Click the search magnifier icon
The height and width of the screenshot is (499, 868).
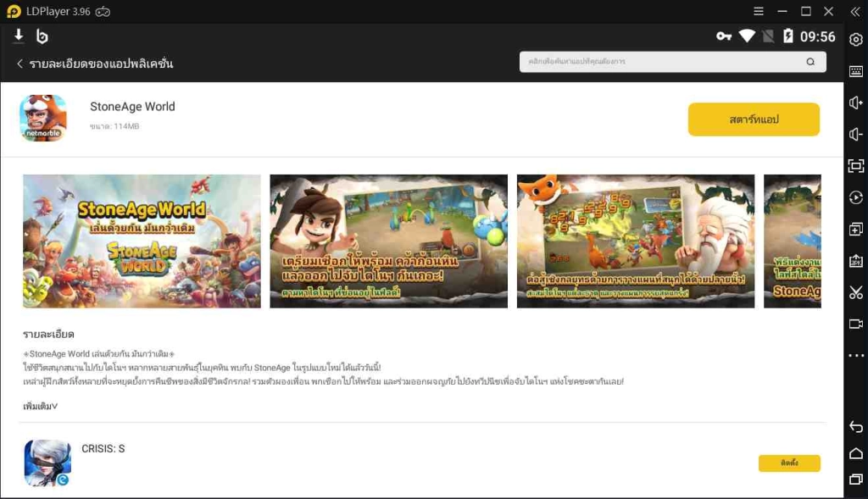(x=810, y=62)
